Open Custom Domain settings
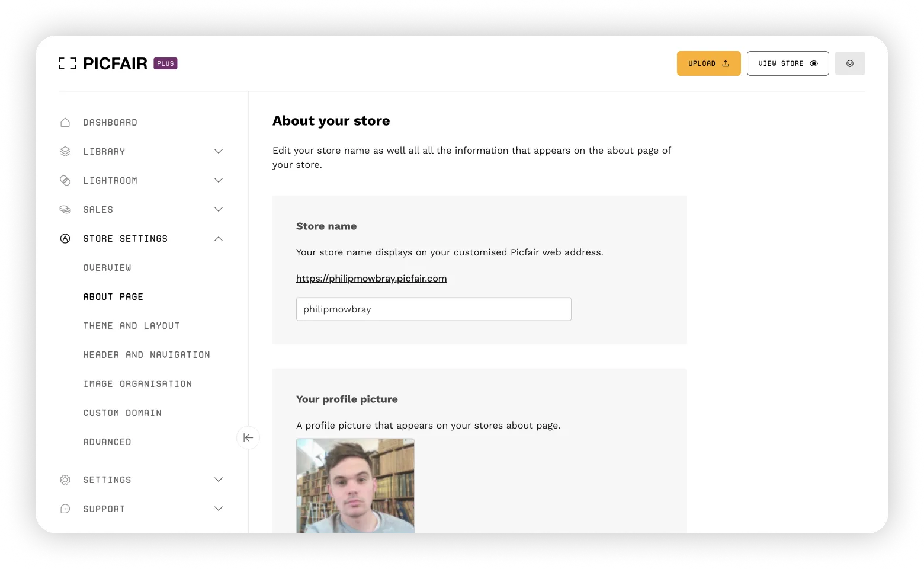 [x=123, y=413]
